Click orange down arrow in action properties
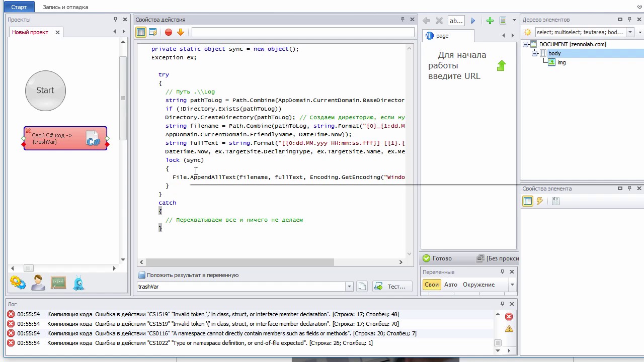The height and width of the screenshot is (362, 644). (181, 32)
